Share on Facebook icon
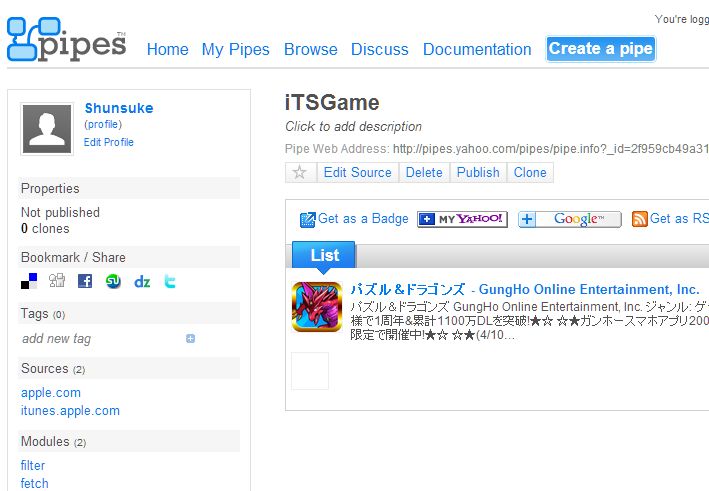Image resolution: width=709 pixels, height=491 pixels. coord(85,281)
